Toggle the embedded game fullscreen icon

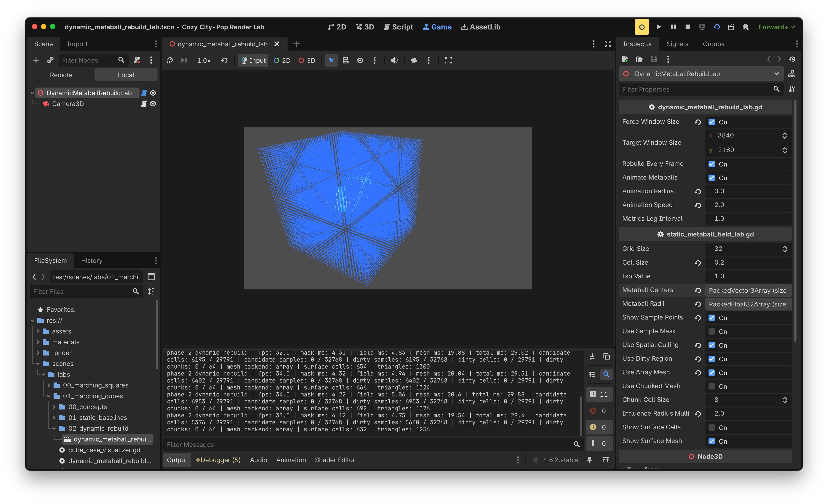448,61
